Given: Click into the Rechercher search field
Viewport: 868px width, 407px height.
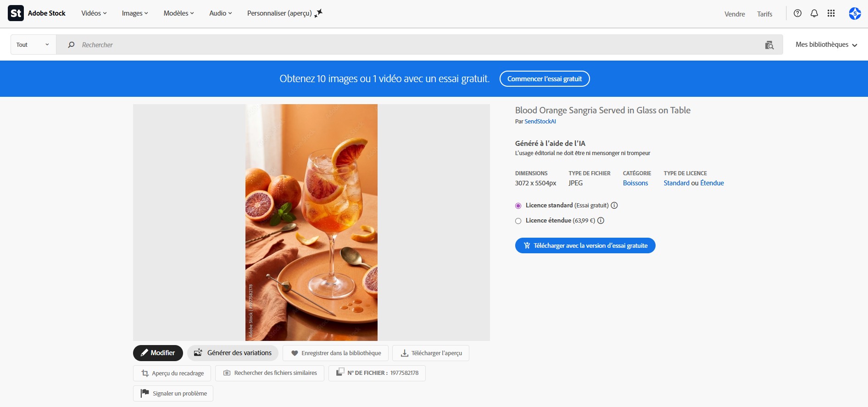Looking at the screenshot, I should (419, 45).
